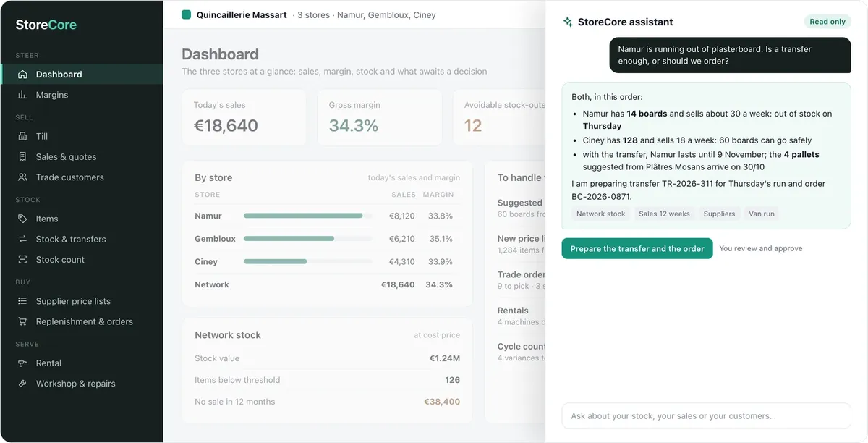The width and height of the screenshot is (868, 443).
Task: Click the Today's sales €18,640 card value
Action: pos(226,125)
